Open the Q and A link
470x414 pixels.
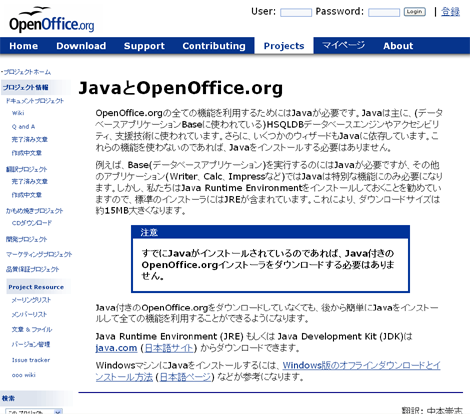click(23, 127)
